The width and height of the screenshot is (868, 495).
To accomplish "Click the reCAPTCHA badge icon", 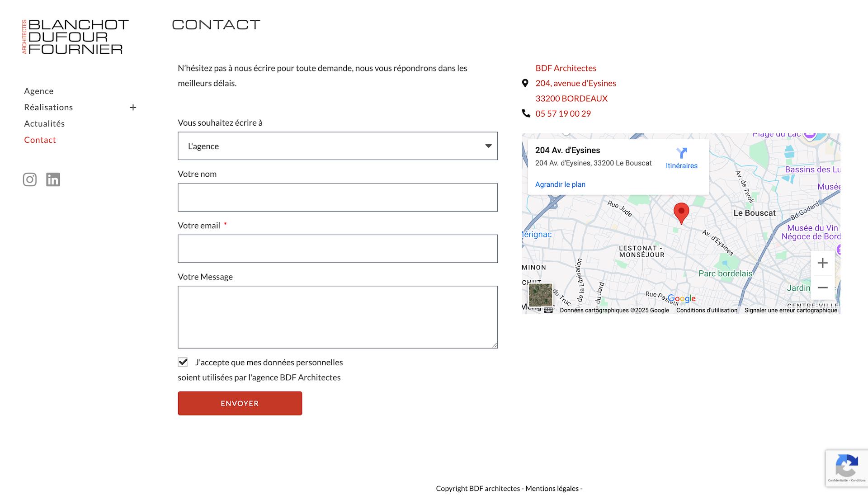I will 846,466.
